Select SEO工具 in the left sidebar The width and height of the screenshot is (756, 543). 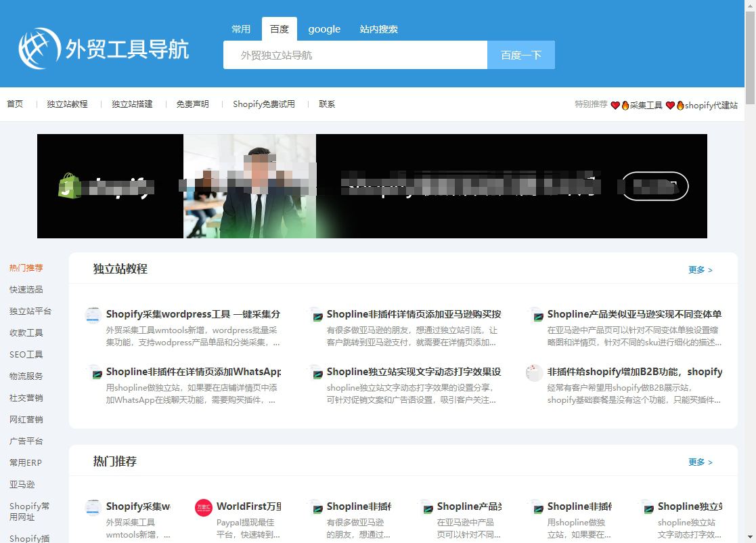(26, 355)
